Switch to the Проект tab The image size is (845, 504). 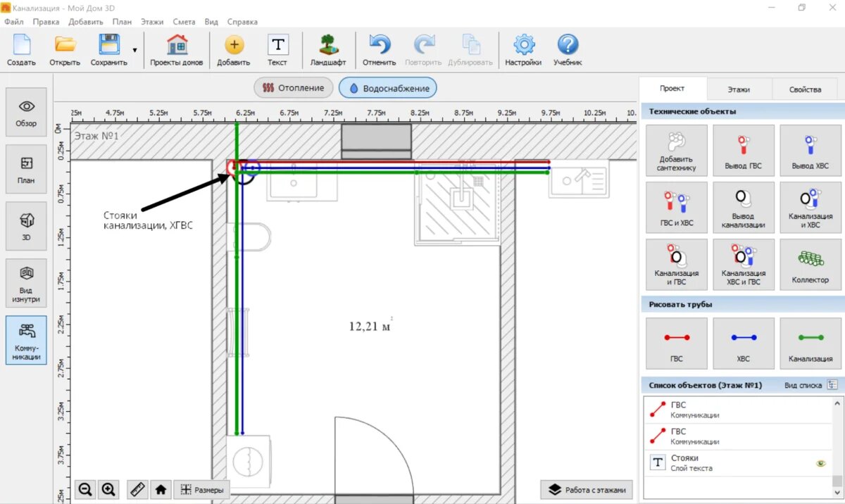click(x=672, y=89)
